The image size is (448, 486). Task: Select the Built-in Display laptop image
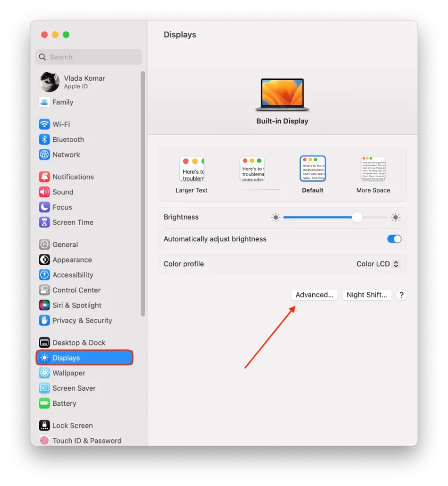tap(282, 94)
